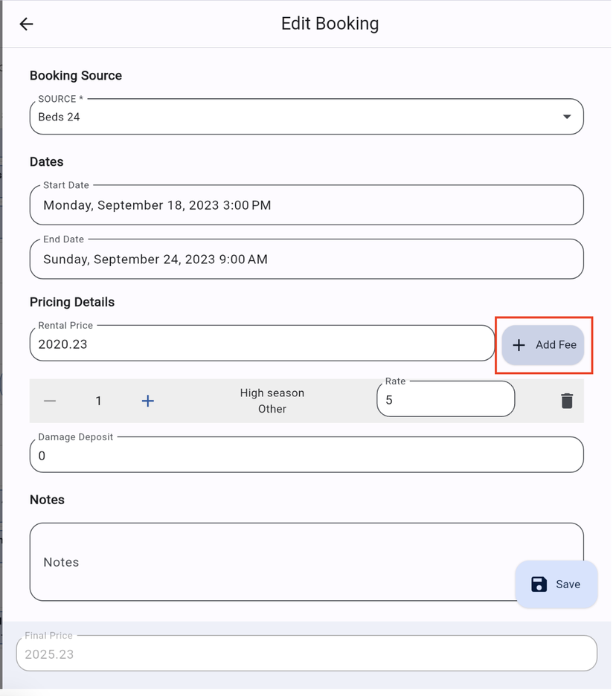The width and height of the screenshot is (616, 696).
Task: Delete the High season fee
Action: pyautogui.click(x=567, y=401)
